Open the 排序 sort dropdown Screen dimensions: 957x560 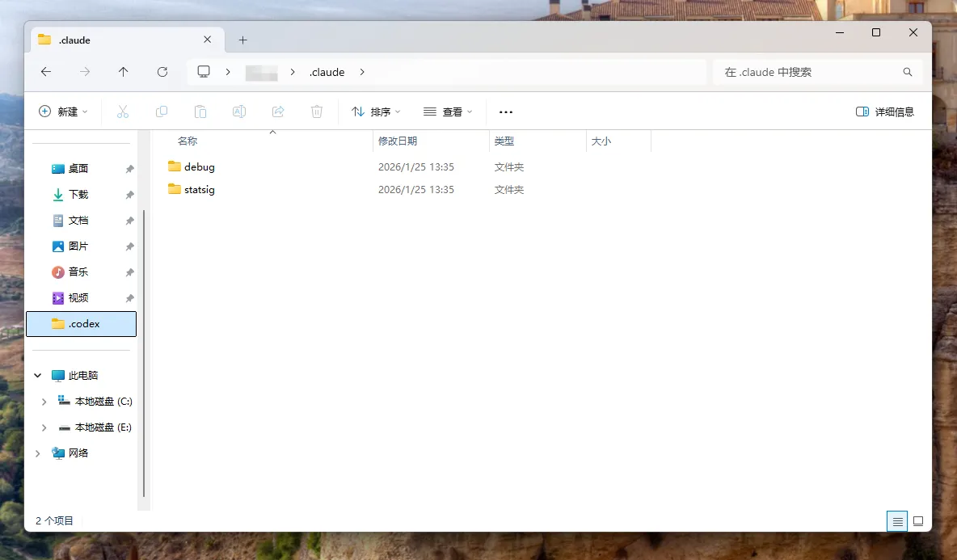(x=376, y=112)
